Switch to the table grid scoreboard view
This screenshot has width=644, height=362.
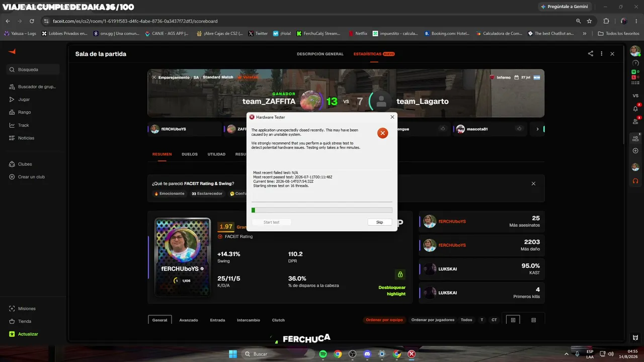pos(533,320)
